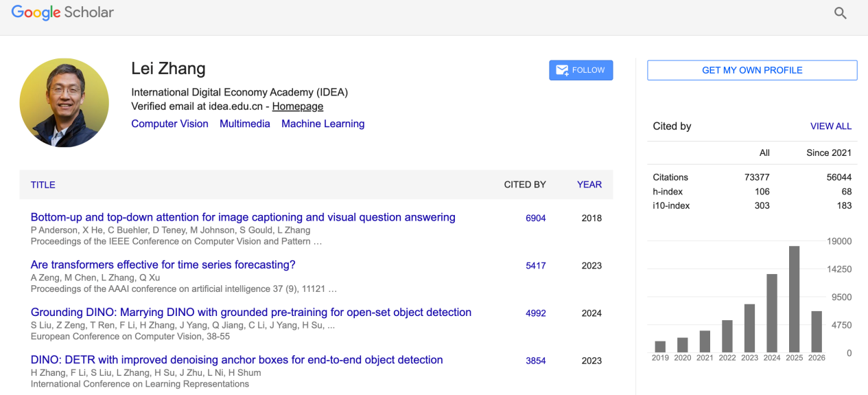Open the DINO: DETR with improved denoising paper
This screenshot has width=868, height=395.
coord(237,359)
